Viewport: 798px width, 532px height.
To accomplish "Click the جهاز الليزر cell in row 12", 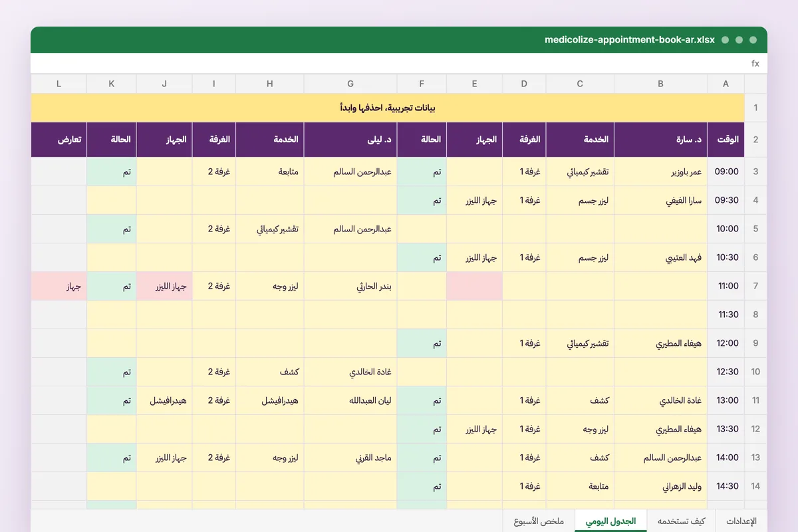I will 474,429.
